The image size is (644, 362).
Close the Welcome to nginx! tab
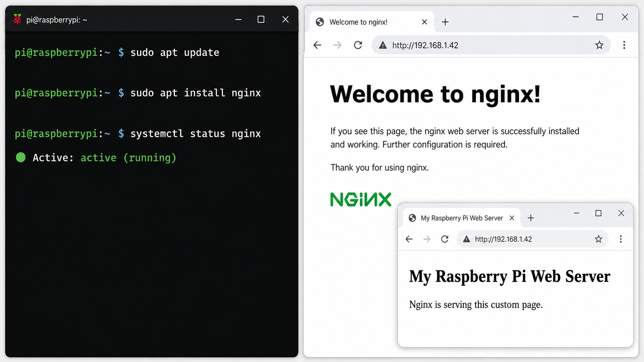tap(424, 22)
